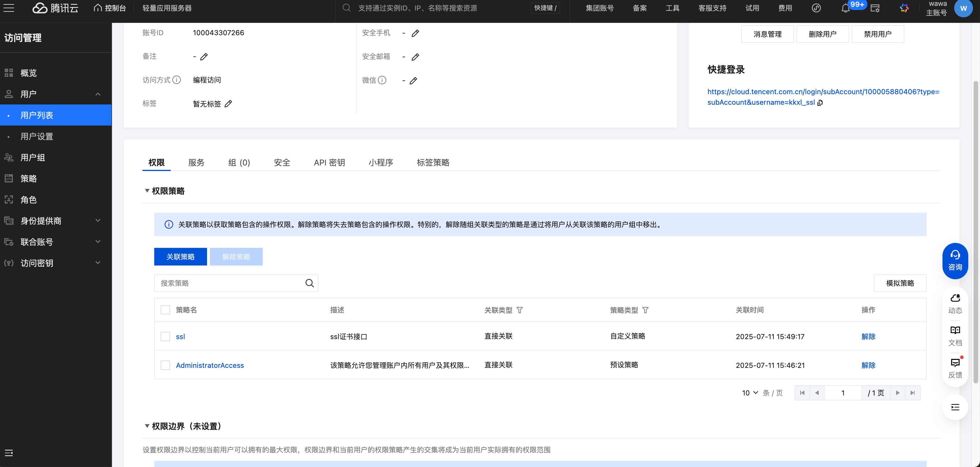This screenshot has height=467, width=980.
Task: Click the 消息管理 button
Action: [767, 34]
